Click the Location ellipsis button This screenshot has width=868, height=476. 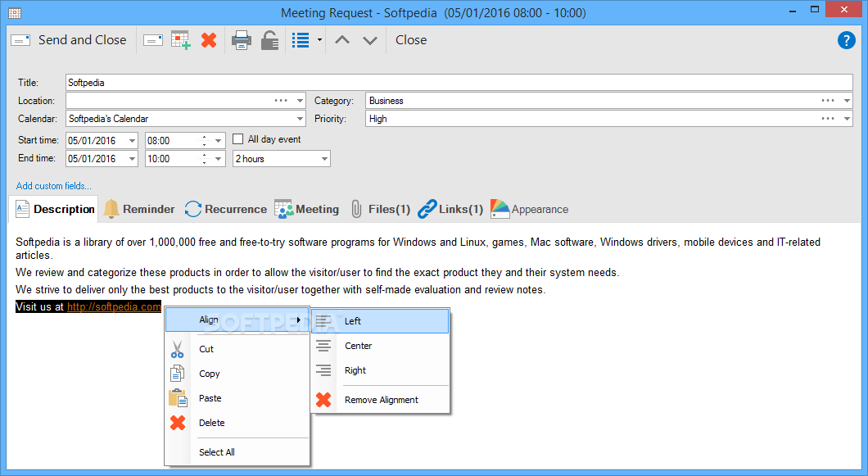point(281,101)
